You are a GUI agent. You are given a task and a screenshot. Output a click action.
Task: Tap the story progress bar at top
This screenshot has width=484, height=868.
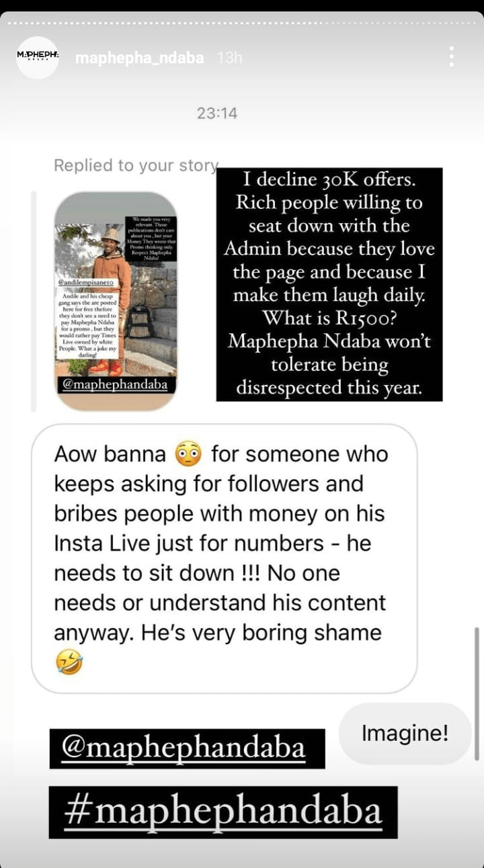[x=242, y=24]
